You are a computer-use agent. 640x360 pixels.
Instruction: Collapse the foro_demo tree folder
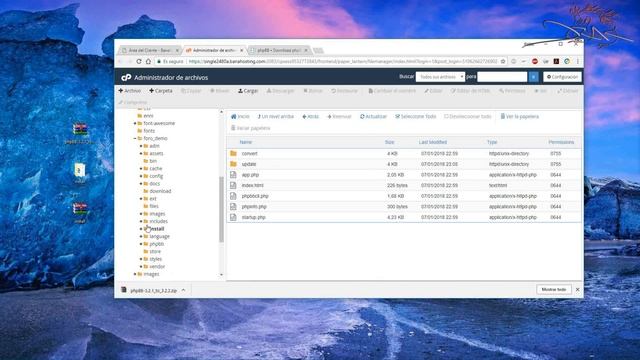click(135, 138)
